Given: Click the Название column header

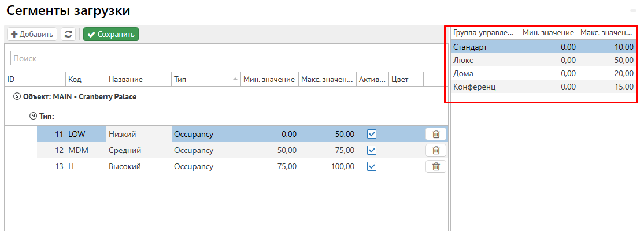Looking at the screenshot, I should click(x=139, y=79).
